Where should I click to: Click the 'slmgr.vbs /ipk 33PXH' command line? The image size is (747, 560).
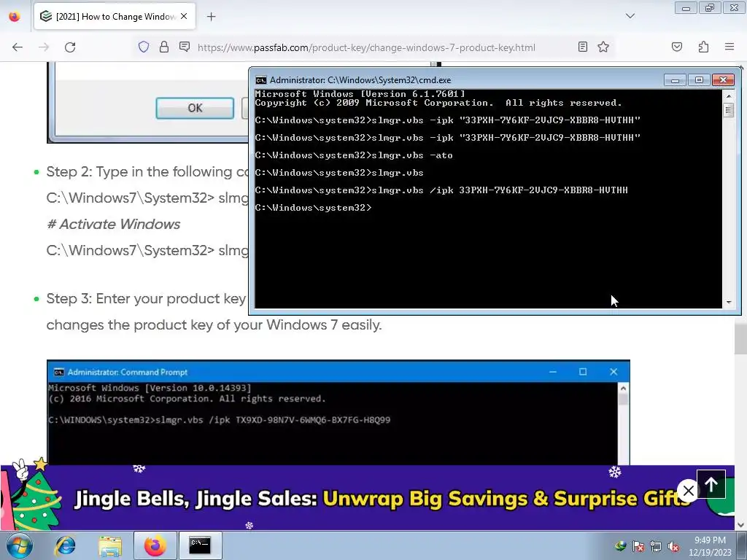pyautogui.click(x=441, y=190)
